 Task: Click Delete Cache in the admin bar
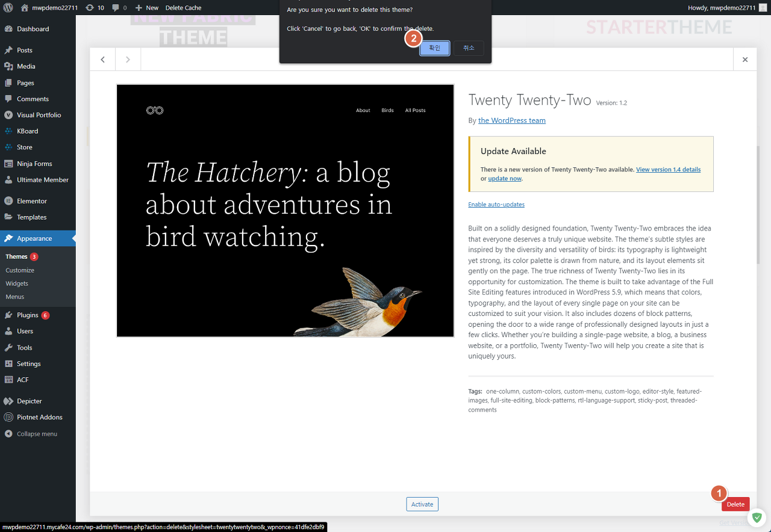coord(183,8)
